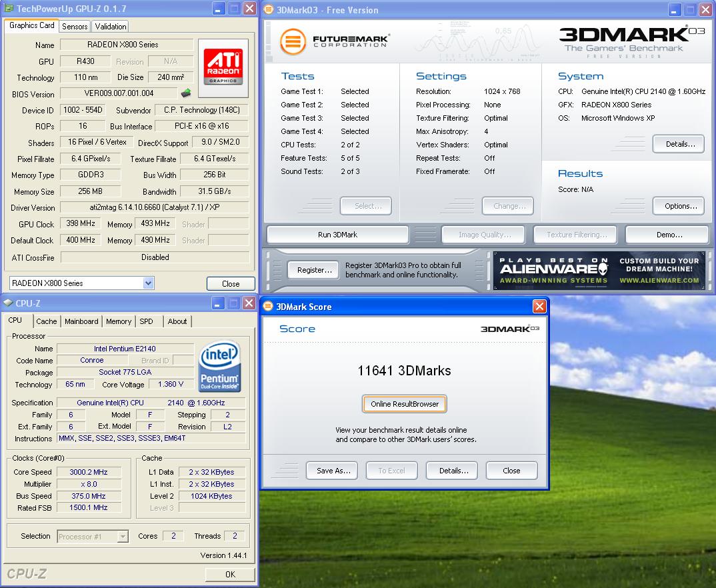Click Close in the 3DMark Score dialog

[x=512, y=471]
